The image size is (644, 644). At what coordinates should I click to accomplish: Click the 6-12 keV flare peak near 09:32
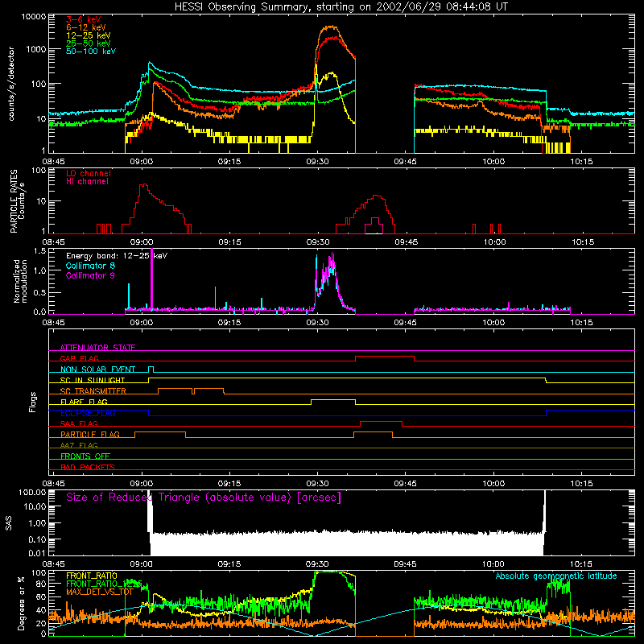tap(331, 27)
